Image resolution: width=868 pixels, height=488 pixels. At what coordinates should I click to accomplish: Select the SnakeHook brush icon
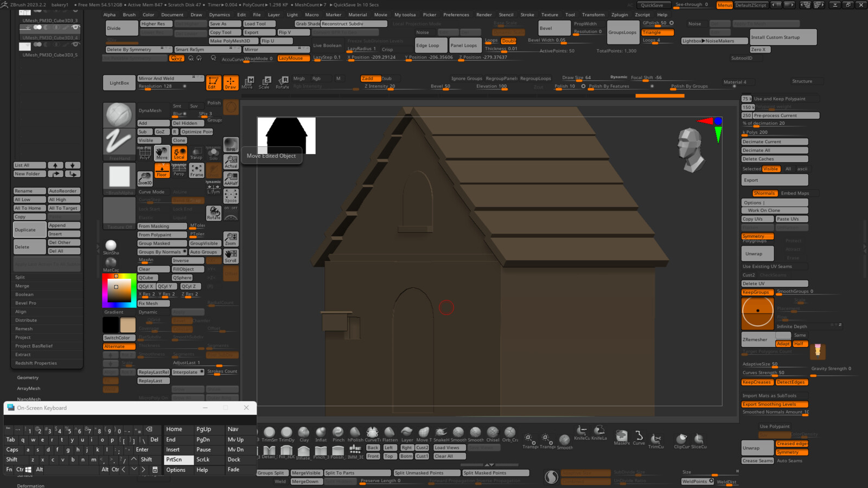coord(442,434)
